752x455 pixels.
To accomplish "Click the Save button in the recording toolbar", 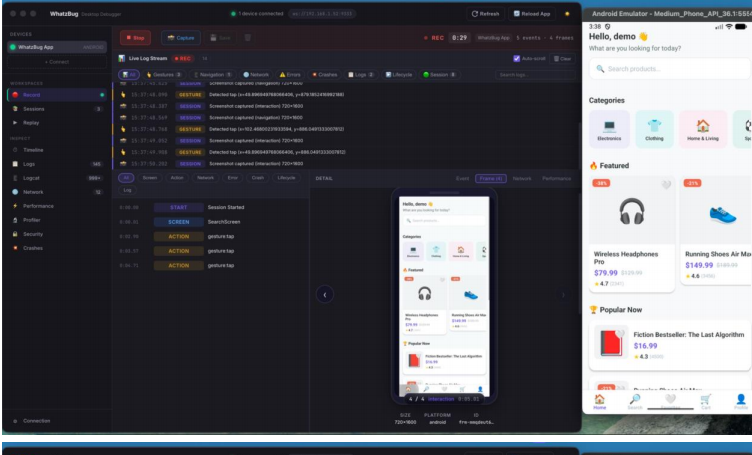I will coord(221,38).
